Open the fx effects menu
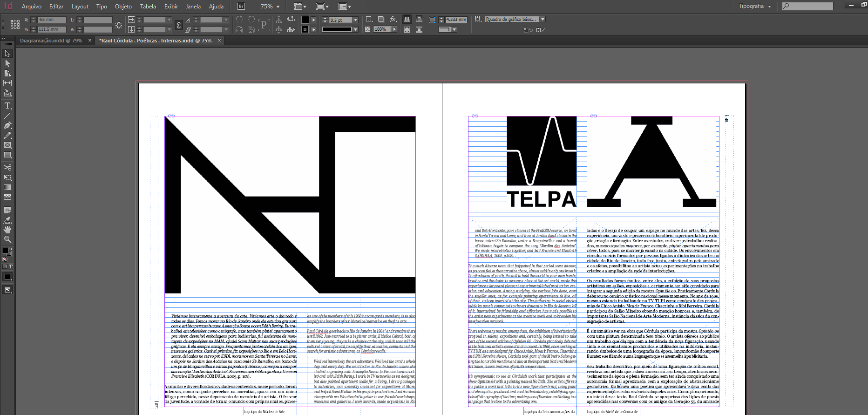The height and width of the screenshot is (415, 868). coord(393,20)
